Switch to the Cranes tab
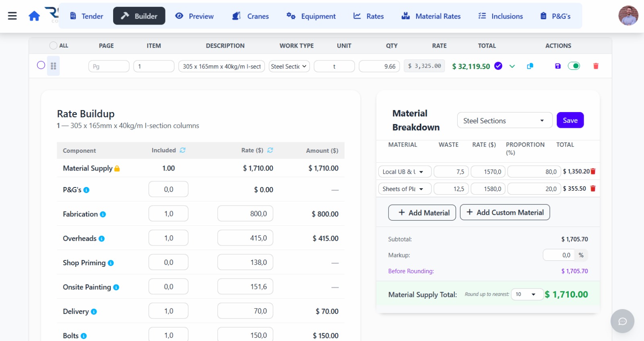Viewport: 644px width, 341px height. (250, 16)
